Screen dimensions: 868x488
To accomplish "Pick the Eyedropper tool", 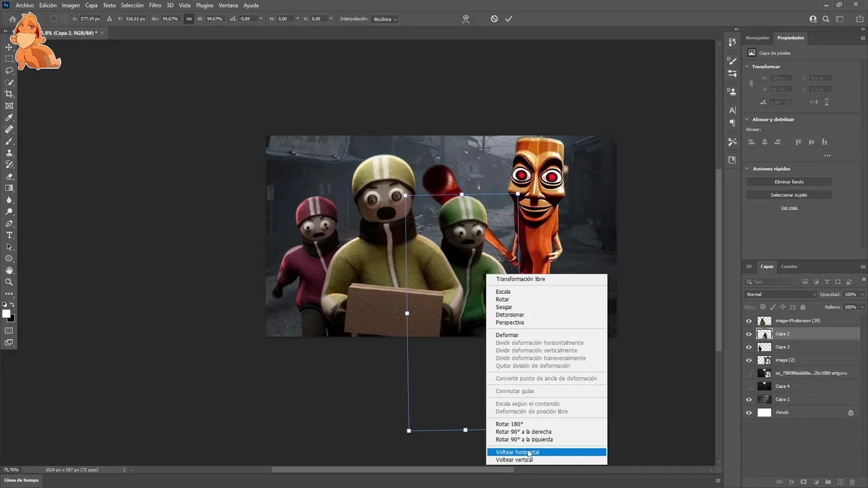I will (x=9, y=117).
